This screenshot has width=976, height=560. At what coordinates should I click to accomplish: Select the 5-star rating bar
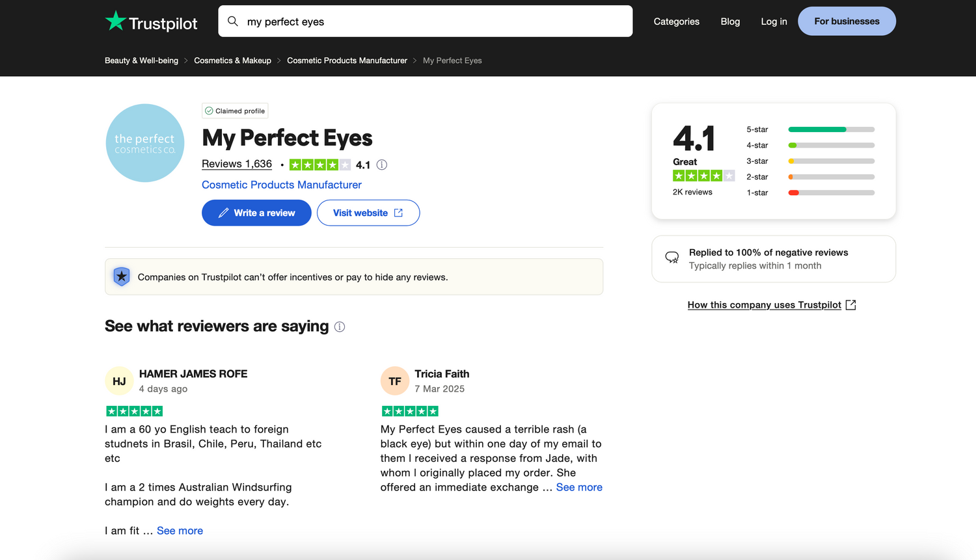point(831,129)
